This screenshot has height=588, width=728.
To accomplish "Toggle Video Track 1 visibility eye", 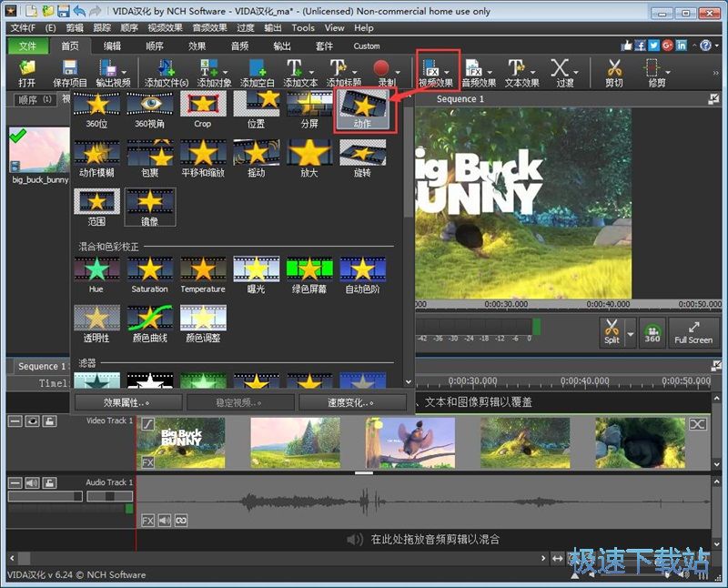I will [33, 421].
